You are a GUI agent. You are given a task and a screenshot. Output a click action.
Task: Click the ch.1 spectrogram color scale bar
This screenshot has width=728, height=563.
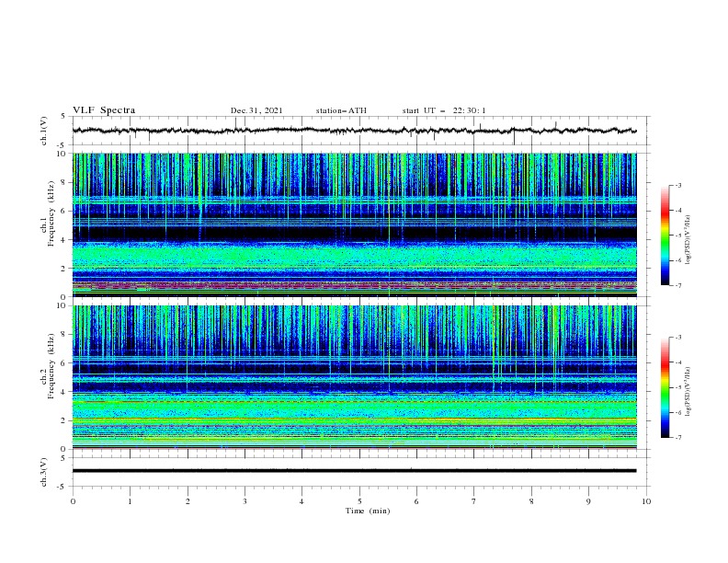point(665,236)
